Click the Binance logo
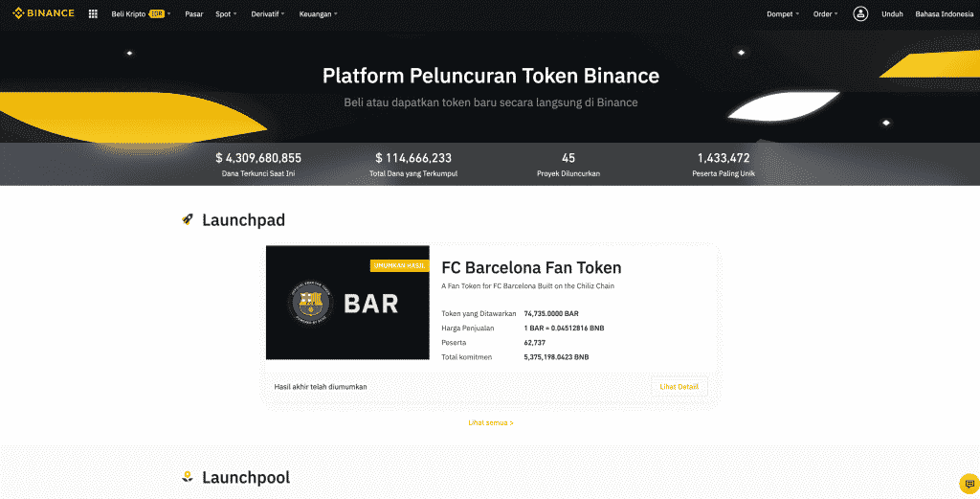The height and width of the screenshot is (499, 980). click(x=43, y=13)
